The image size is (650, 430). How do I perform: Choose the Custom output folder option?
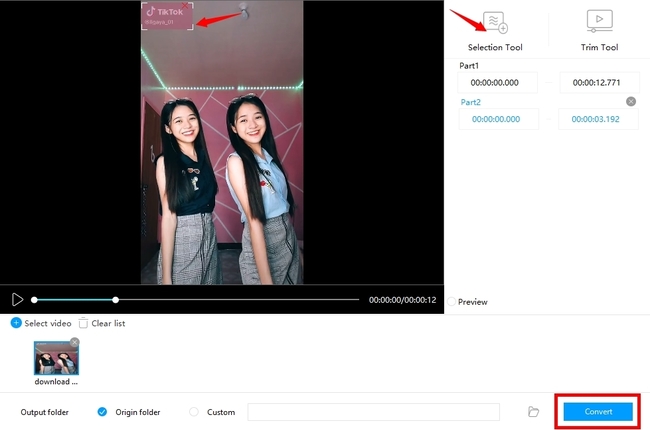pos(194,412)
